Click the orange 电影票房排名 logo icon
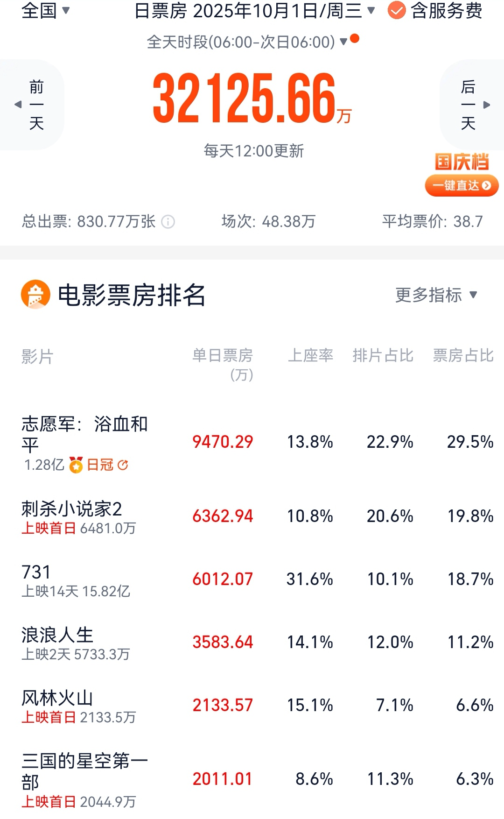This screenshot has height=819, width=504. tap(35, 294)
